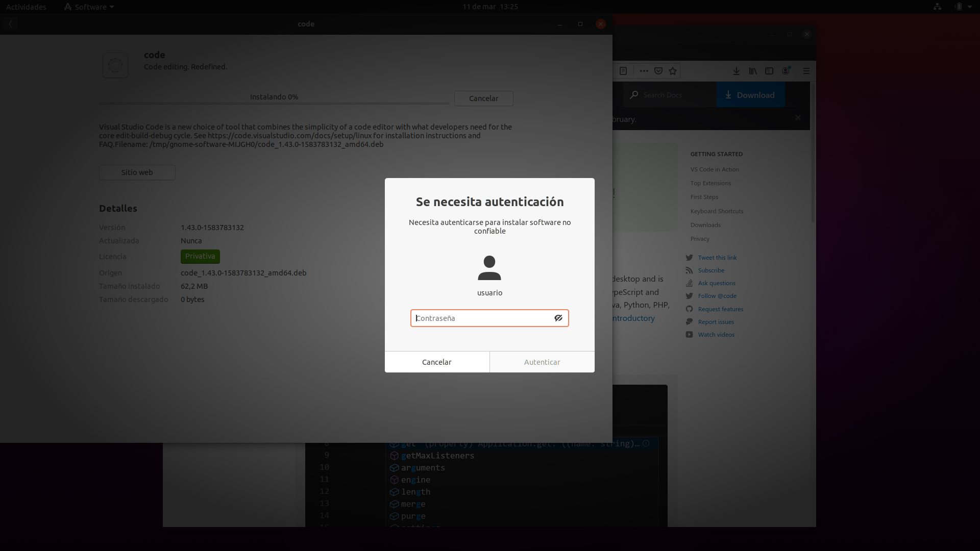Screen dimensions: 980x551
Task: Open Top Extensions link
Action: point(710,183)
